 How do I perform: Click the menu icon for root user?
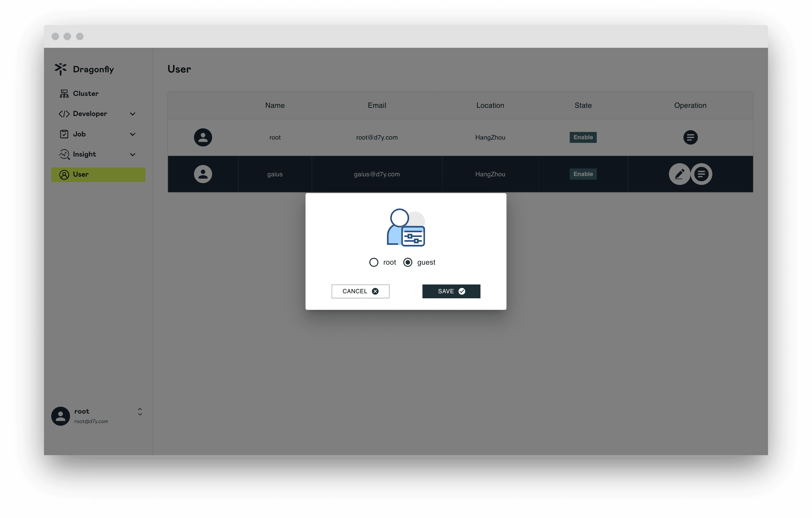[690, 137]
